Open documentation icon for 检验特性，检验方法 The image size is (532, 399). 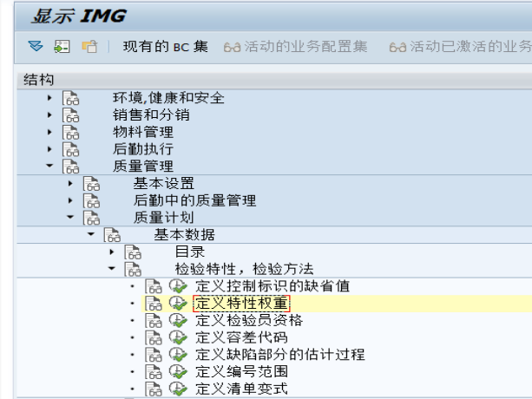(133, 269)
